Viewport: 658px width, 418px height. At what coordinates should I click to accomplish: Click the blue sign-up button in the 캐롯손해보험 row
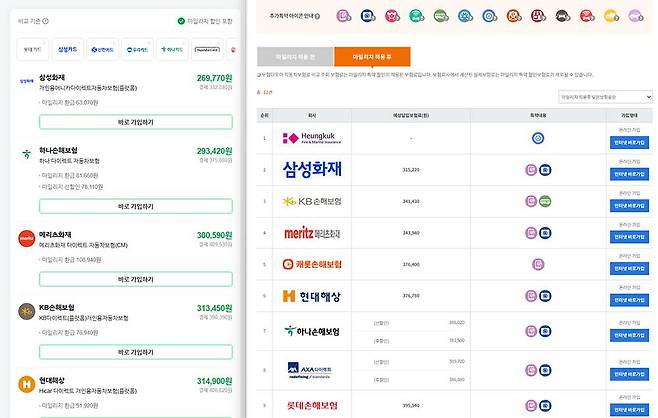click(x=629, y=269)
